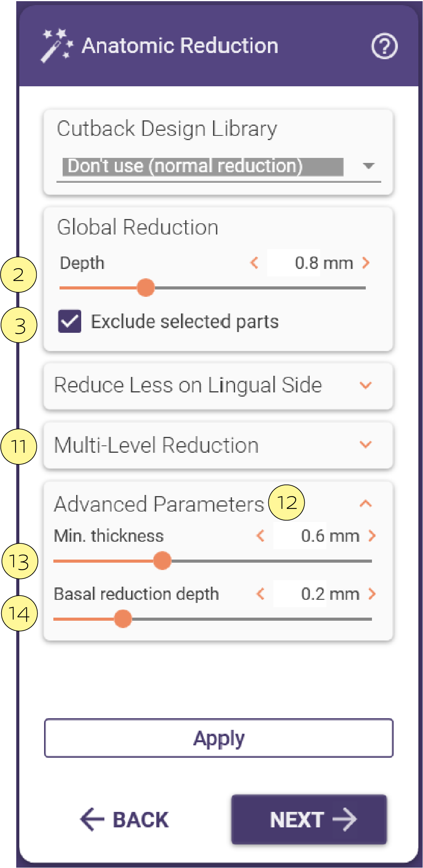Click the Min. thickness slider handle

162,561
